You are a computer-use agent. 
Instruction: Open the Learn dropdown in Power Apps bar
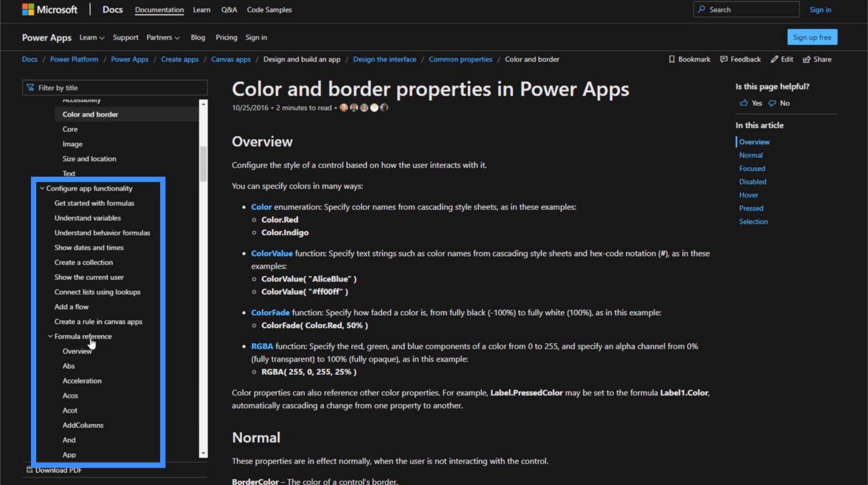[x=92, y=37]
